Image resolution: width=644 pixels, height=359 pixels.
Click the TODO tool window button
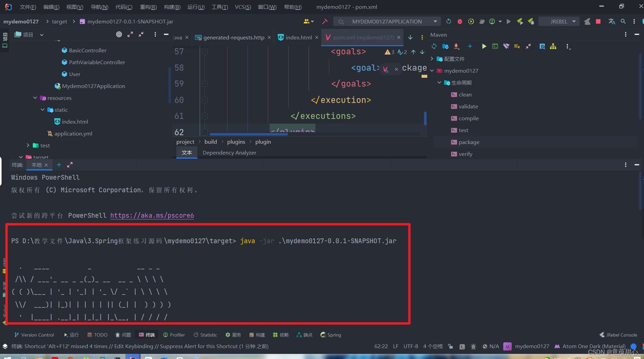[x=97, y=335]
